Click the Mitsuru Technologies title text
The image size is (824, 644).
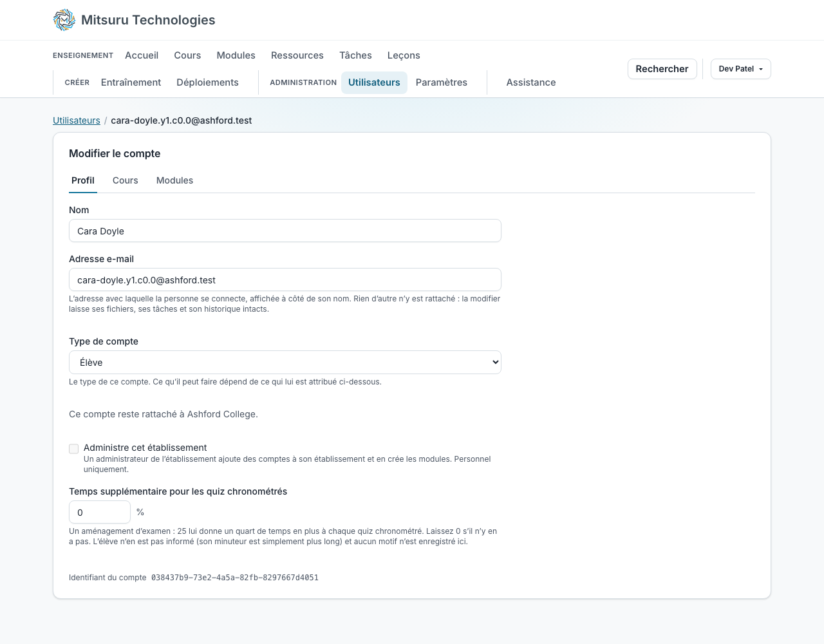pos(148,20)
